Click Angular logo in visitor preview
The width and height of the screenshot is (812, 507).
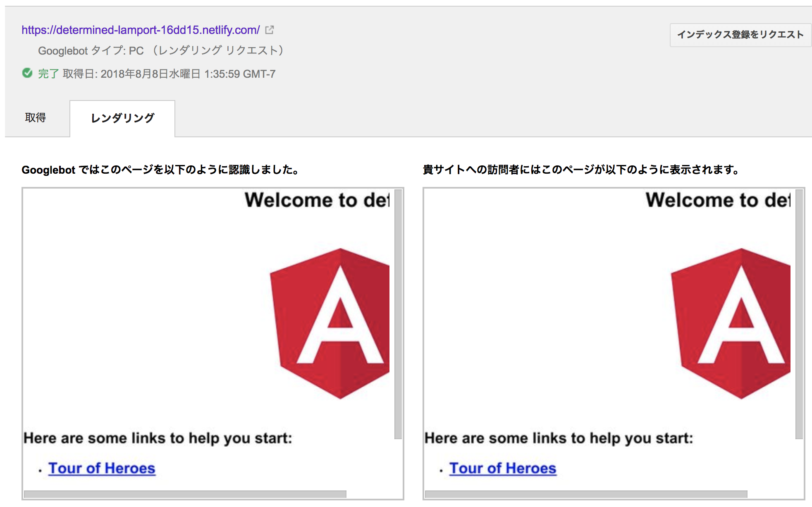732,323
